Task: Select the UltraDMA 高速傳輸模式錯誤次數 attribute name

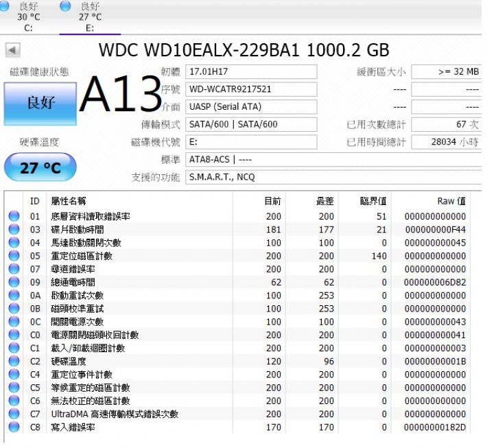Action: [x=115, y=414]
